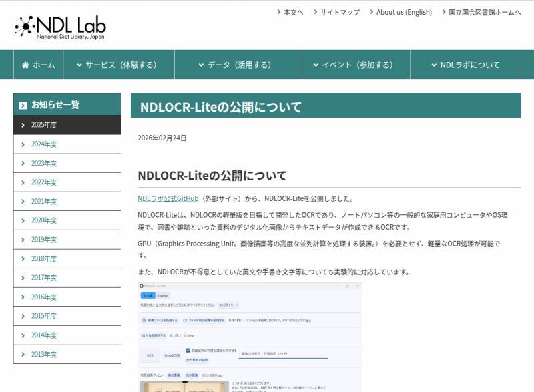
Task: Click the arrow icon beside お知らせ一覧
Action: coord(23,105)
